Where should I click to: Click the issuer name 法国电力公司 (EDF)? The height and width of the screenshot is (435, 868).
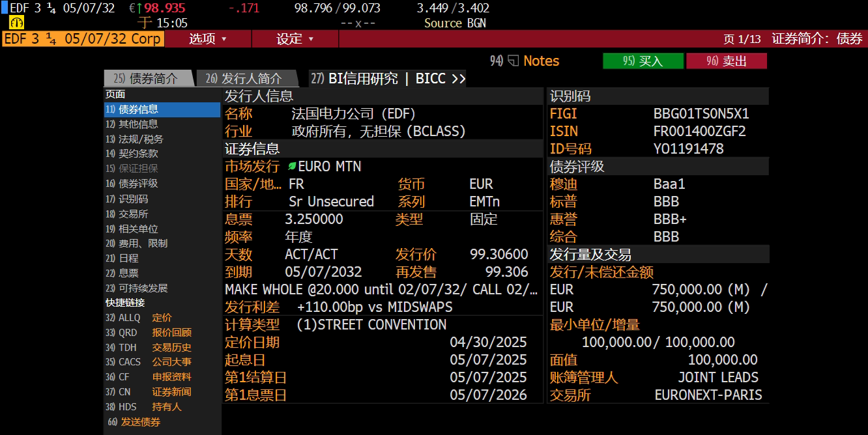tap(354, 114)
